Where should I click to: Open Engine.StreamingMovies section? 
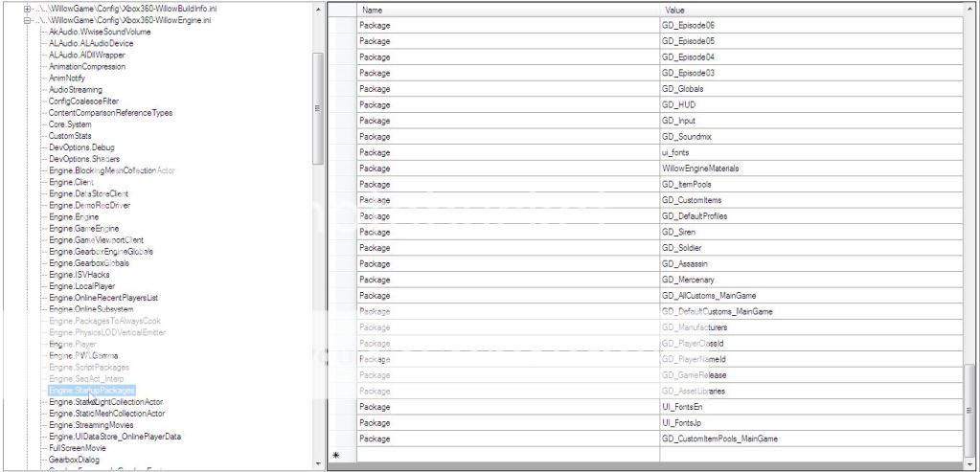coord(91,425)
